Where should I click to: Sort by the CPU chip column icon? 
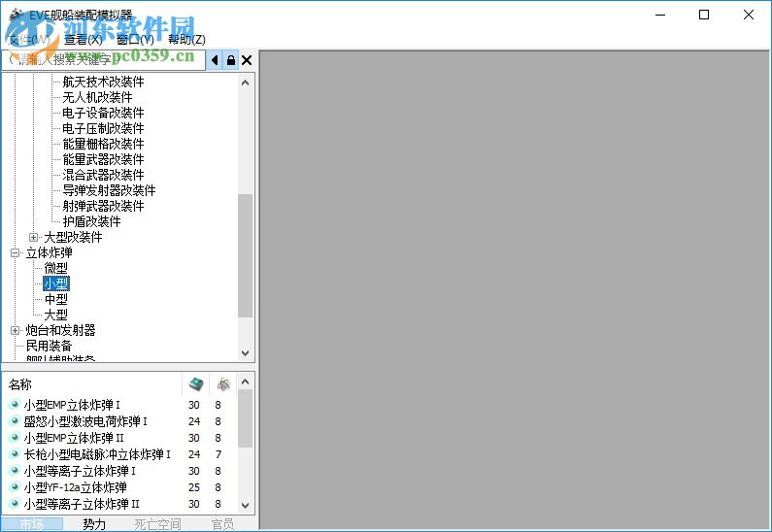(x=196, y=383)
